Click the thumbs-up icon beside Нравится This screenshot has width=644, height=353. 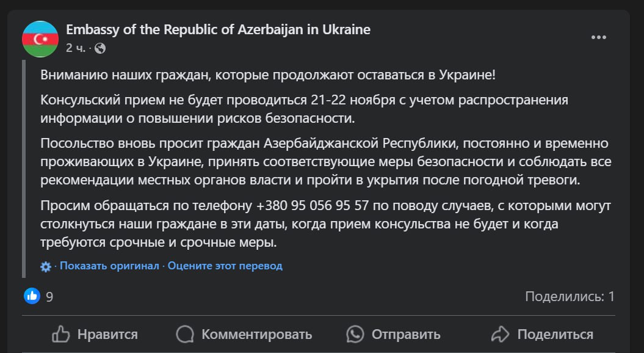pos(61,334)
